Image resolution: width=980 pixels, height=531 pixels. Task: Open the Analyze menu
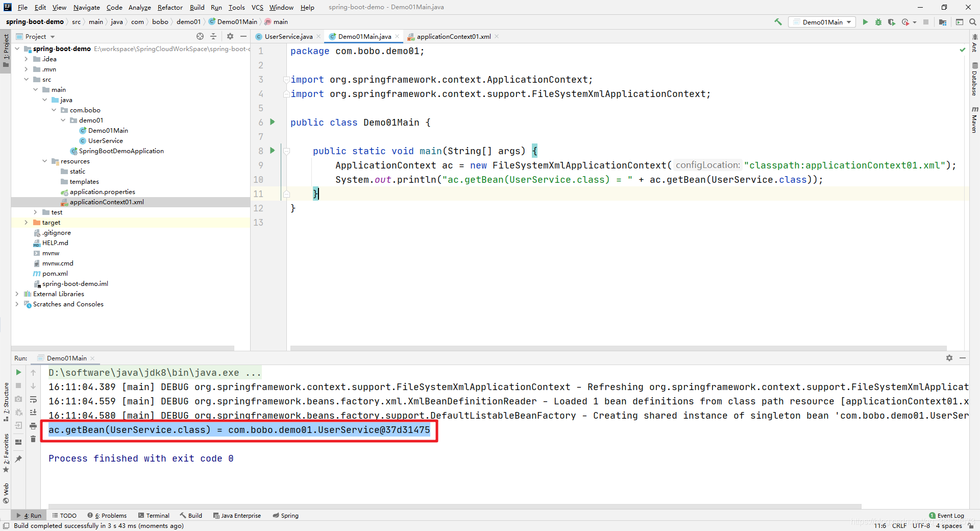139,7
